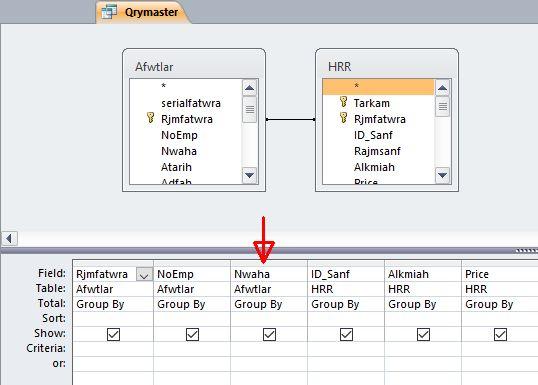Click the Nwaha Field cell in grid
This screenshot has height=385, width=538.
pos(269,274)
